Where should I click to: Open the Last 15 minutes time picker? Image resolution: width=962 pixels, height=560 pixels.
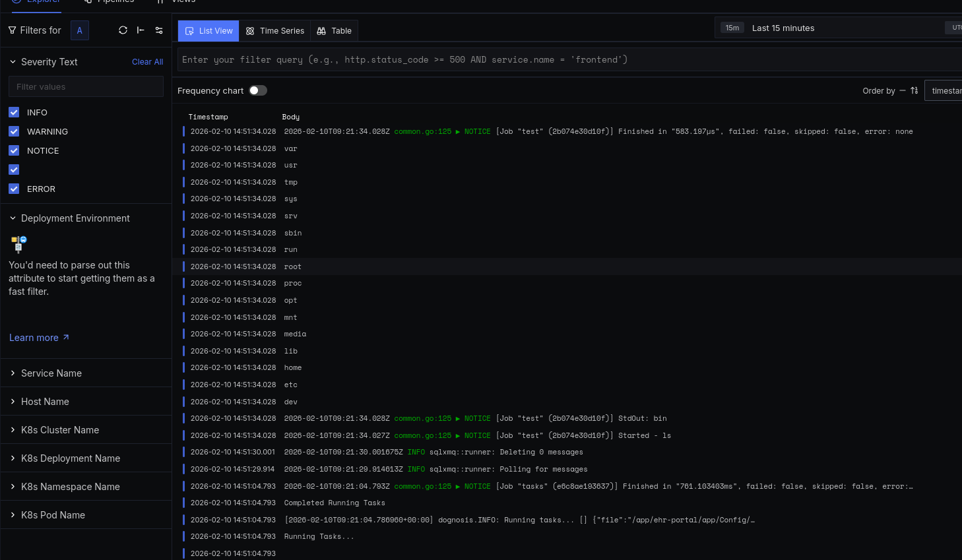click(783, 28)
